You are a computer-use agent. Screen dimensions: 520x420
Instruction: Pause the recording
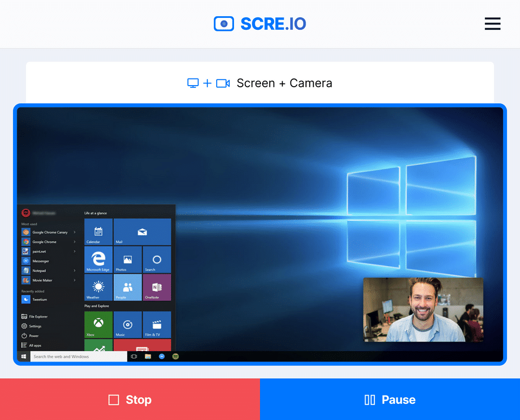[x=390, y=399]
